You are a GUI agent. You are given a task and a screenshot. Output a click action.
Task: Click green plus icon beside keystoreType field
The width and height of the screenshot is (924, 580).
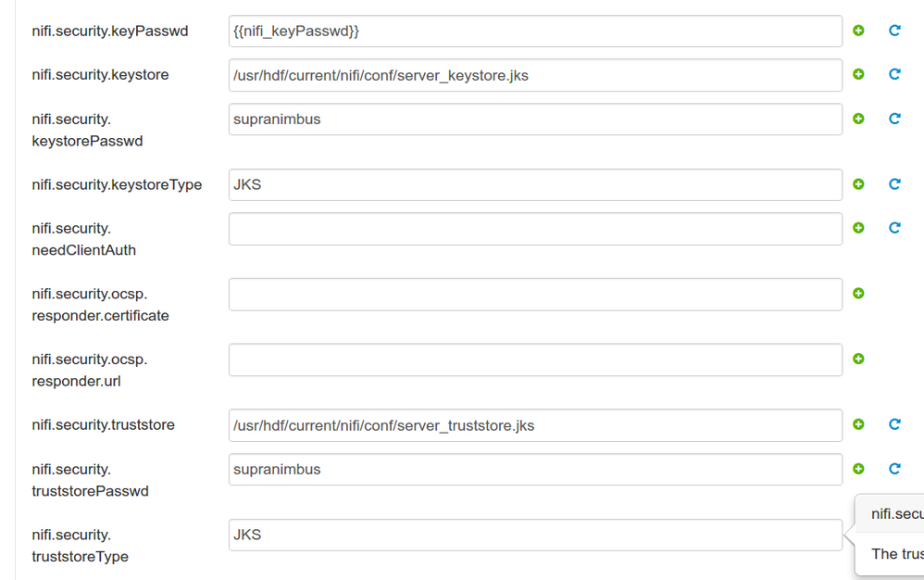(858, 183)
